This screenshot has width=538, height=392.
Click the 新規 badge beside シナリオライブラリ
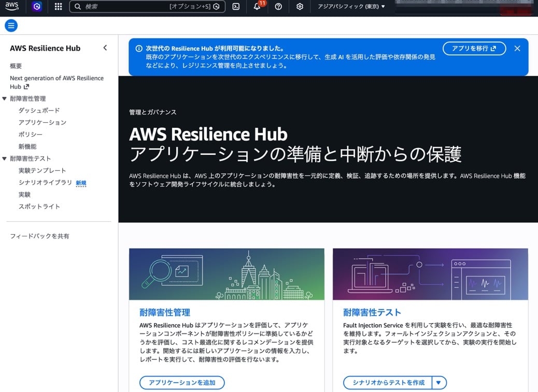tap(81, 183)
